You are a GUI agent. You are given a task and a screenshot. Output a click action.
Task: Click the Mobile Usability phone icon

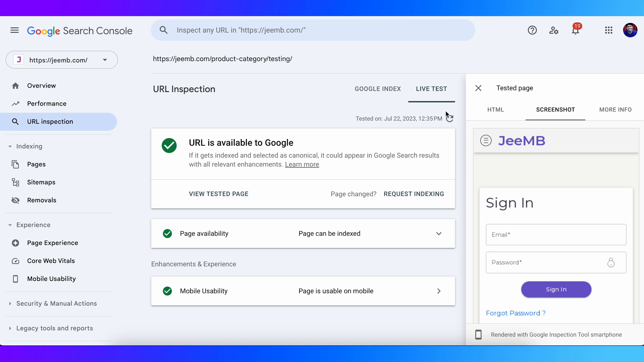(15, 279)
